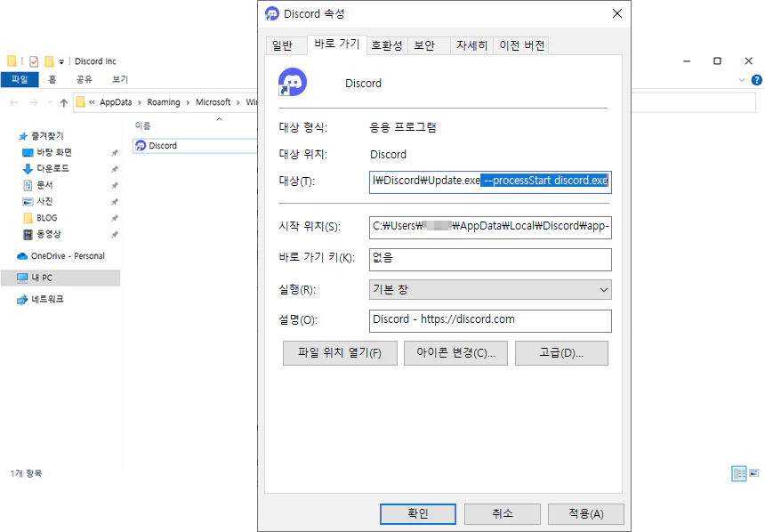765x532 pixels.
Task: Switch to the 이전 버전 tab
Action: [x=521, y=45]
